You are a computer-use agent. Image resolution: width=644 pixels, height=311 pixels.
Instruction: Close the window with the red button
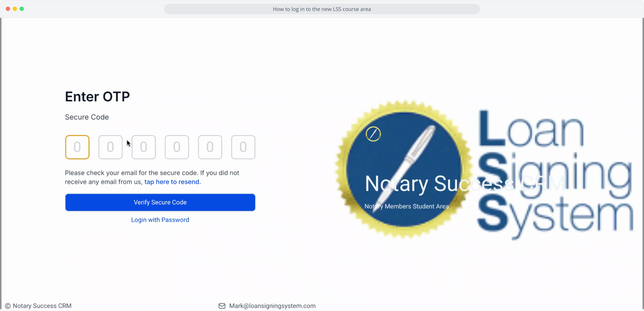tap(8, 9)
